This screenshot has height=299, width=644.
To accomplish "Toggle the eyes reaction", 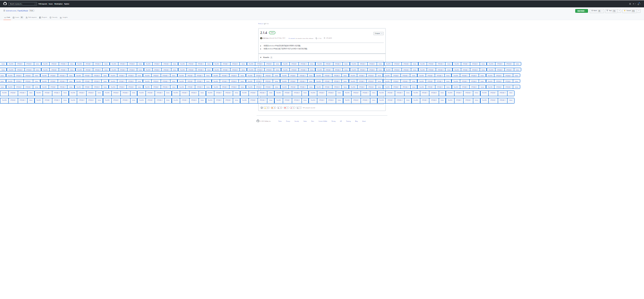I will point(299,108).
